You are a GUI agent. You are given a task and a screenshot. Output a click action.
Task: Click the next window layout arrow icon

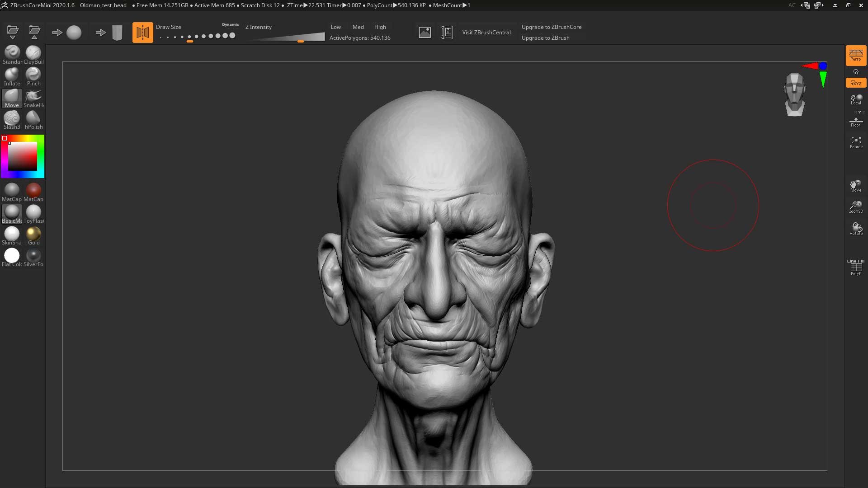coord(819,5)
